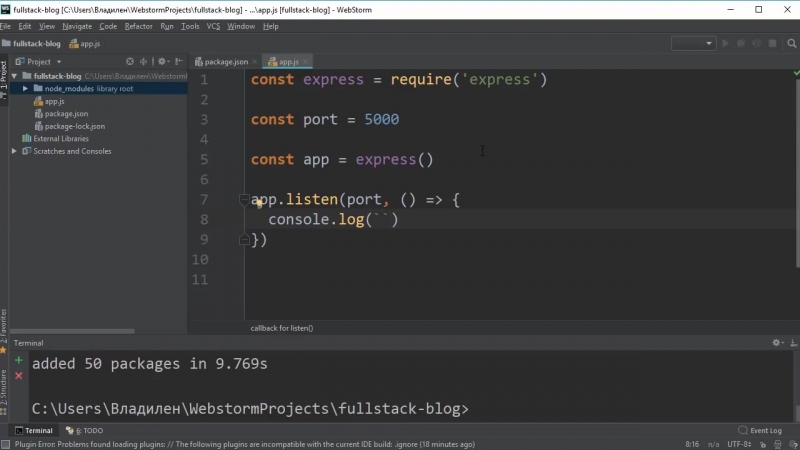Collapse the code fold marker on line 7
The height and width of the screenshot is (450, 800).
click(x=244, y=199)
